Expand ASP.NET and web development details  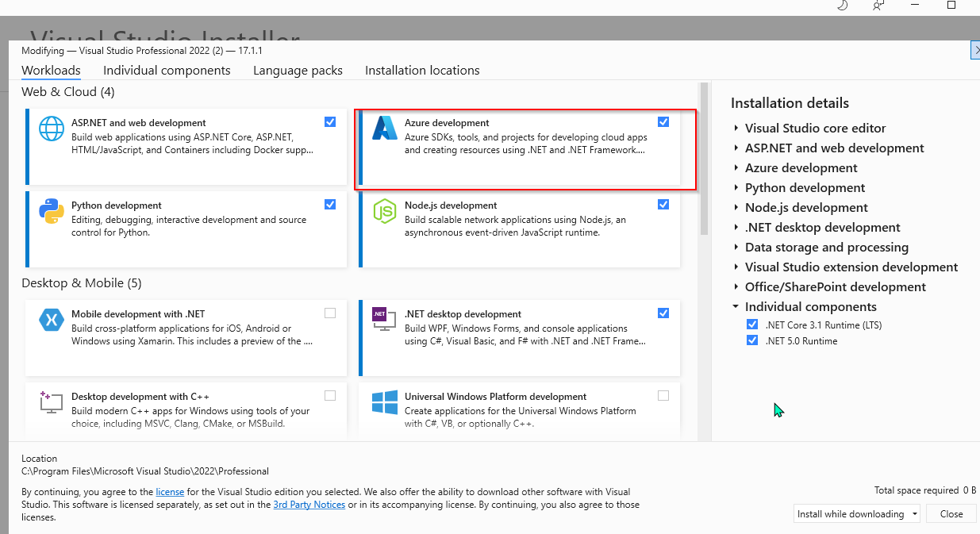(x=736, y=148)
